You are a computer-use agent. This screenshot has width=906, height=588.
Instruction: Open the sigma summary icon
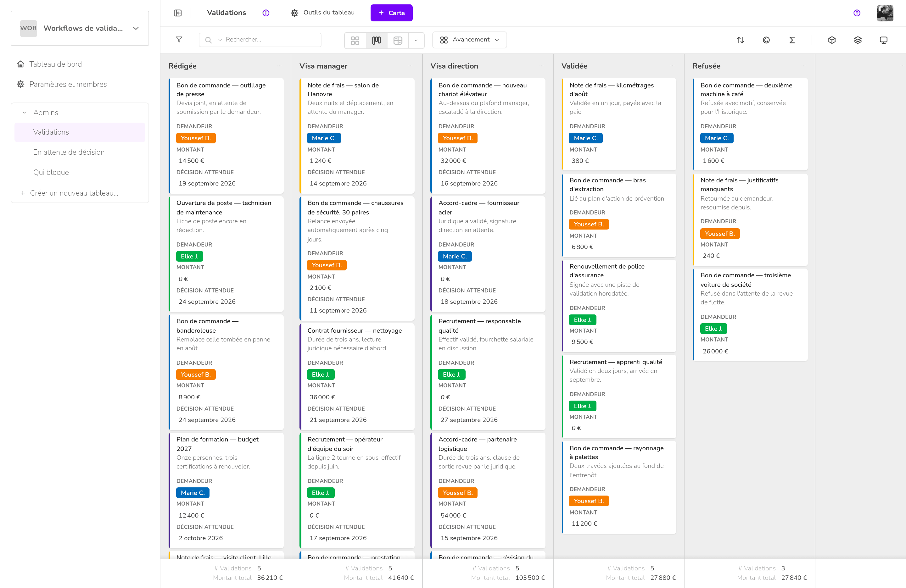click(x=792, y=40)
